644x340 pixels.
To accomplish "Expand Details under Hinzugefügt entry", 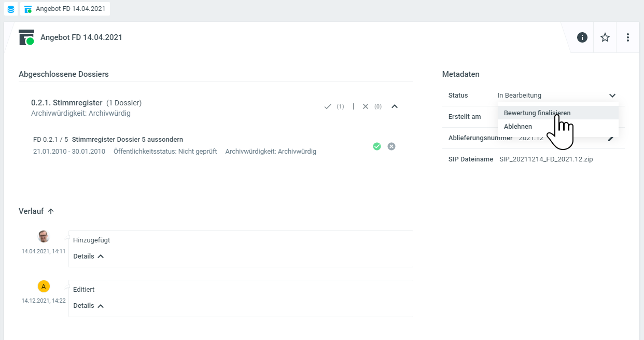I will tap(89, 256).
